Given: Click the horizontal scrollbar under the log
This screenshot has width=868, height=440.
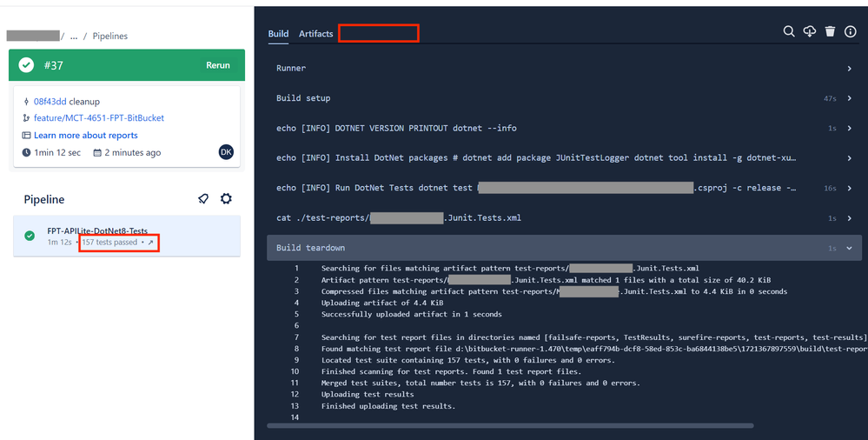Looking at the screenshot, I should pos(510,425).
